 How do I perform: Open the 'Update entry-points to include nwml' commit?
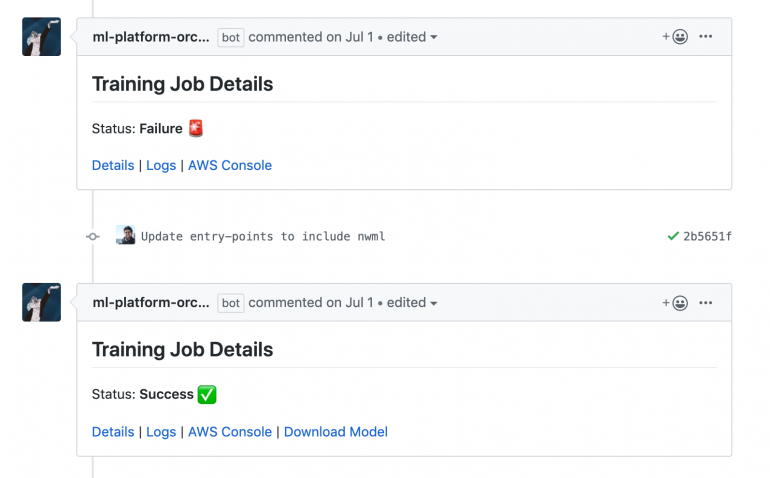point(263,237)
